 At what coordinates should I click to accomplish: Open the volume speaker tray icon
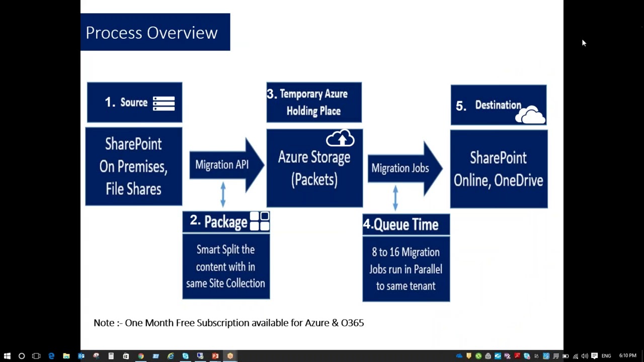pos(585,356)
